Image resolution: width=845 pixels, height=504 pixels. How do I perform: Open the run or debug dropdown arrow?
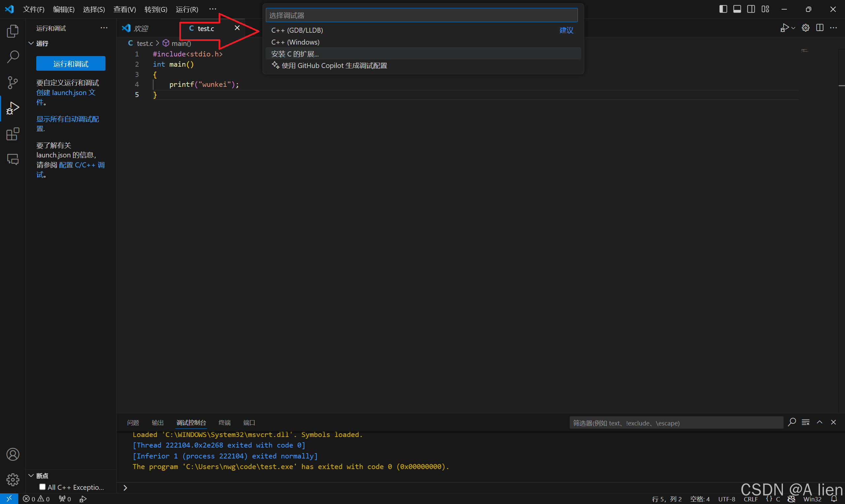point(793,28)
